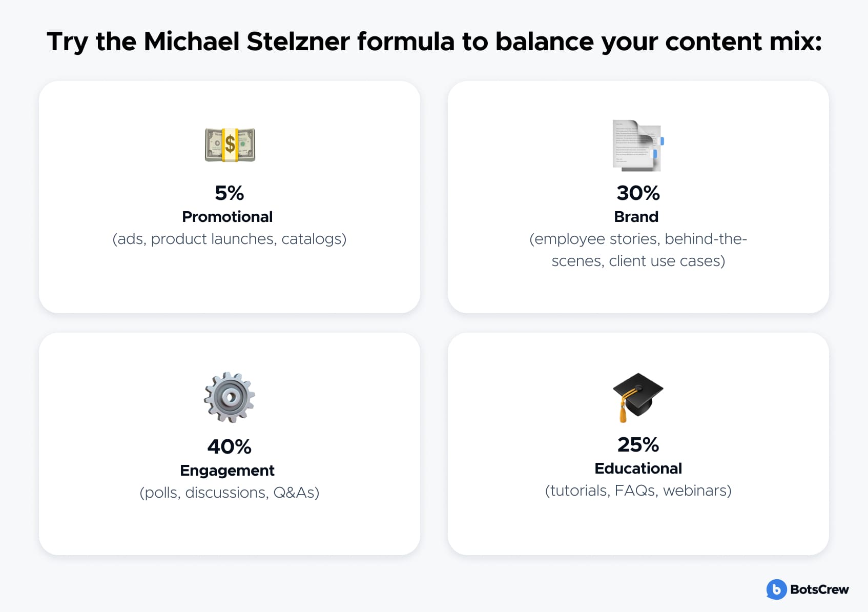Click the tutorials, FAQs, webinars text
This screenshot has height=612, width=868.
[x=638, y=491]
